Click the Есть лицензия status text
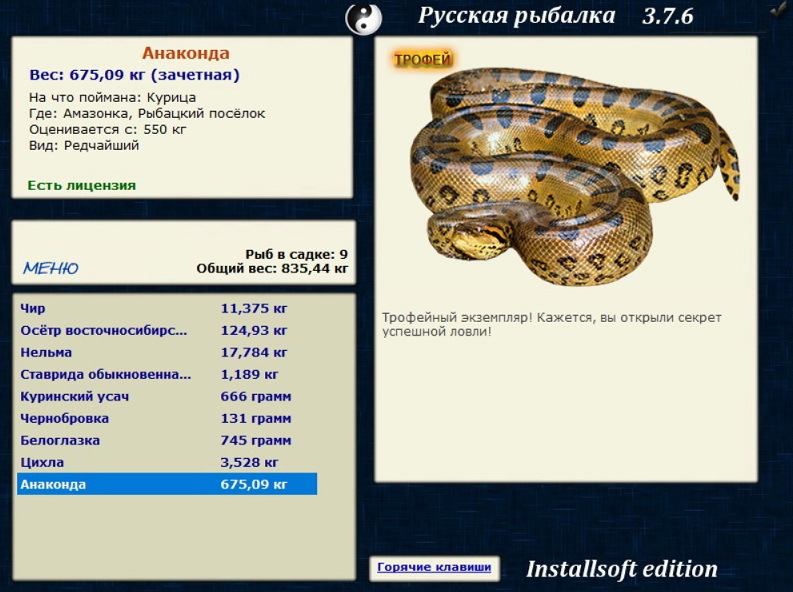Image resolution: width=793 pixels, height=592 pixels. tap(81, 186)
